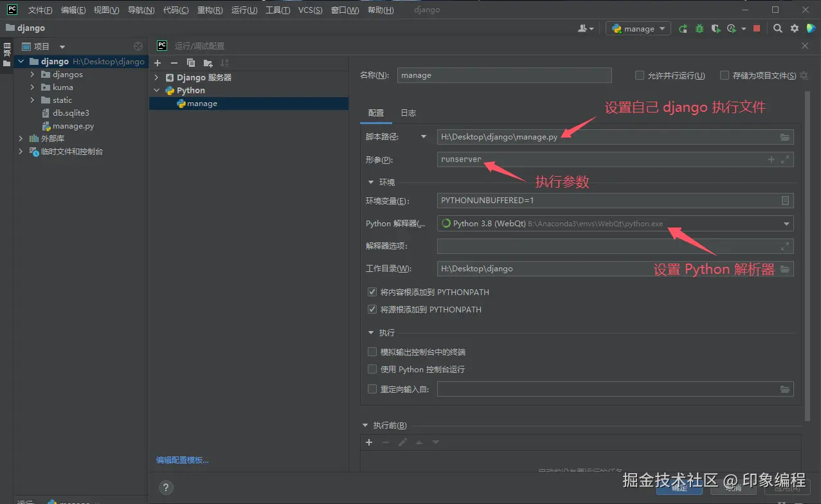Run with coverage shield icon
The width and height of the screenshot is (821, 504).
click(715, 29)
